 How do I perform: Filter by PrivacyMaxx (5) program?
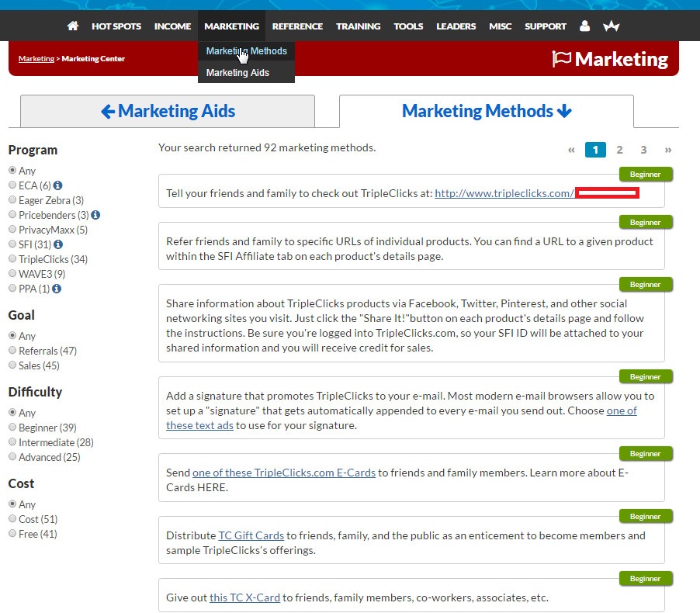12,229
